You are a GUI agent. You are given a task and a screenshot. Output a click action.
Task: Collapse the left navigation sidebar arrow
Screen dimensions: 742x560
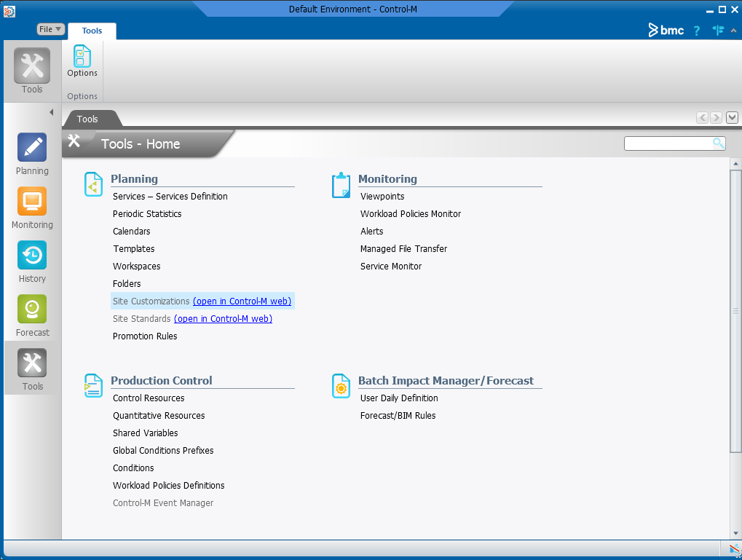click(51, 112)
